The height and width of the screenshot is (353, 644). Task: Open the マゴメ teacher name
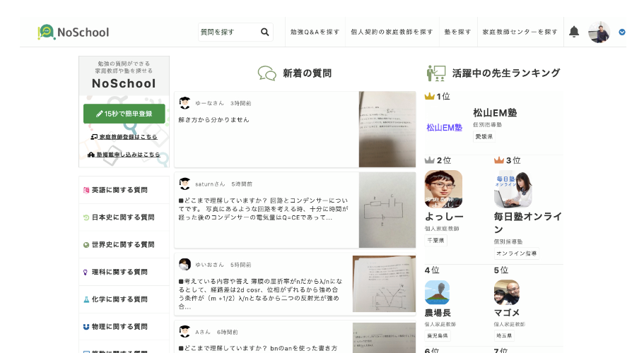tap(507, 313)
